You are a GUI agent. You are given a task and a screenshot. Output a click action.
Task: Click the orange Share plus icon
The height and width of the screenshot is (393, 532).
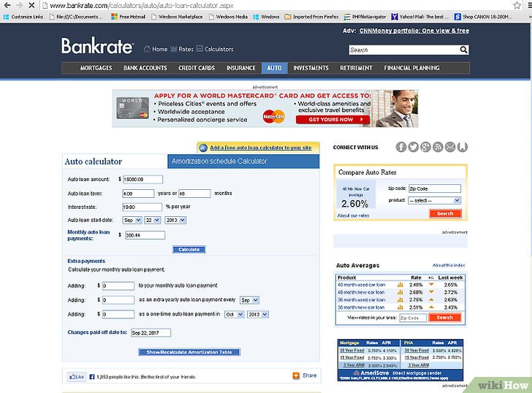[x=296, y=375]
